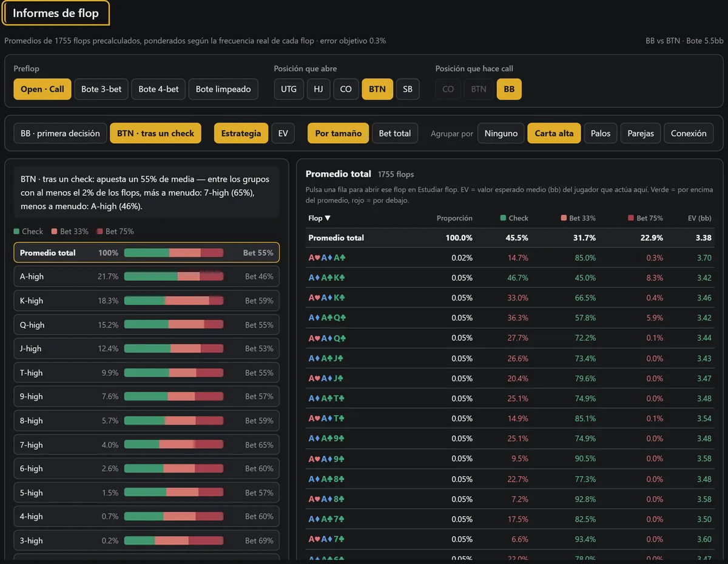Screen dimensions: 728x564
Task: Click the Promedio total table summary row
Action: click(510, 237)
